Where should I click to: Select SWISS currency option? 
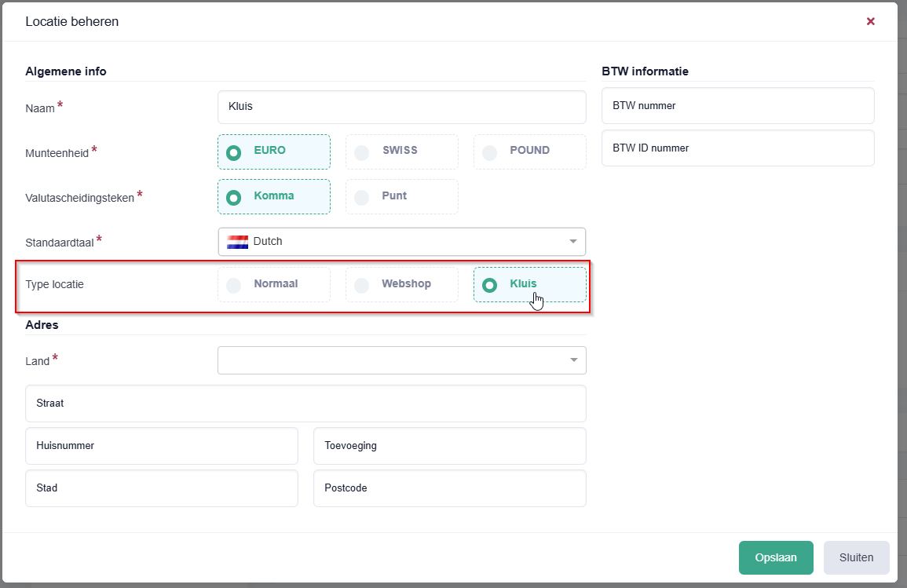(x=401, y=152)
